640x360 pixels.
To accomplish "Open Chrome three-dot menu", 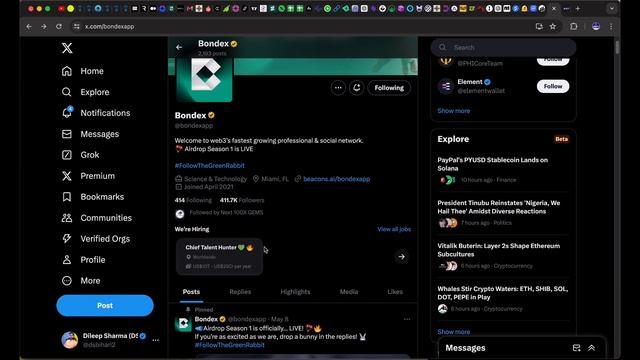I will click(x=611, y=27).
